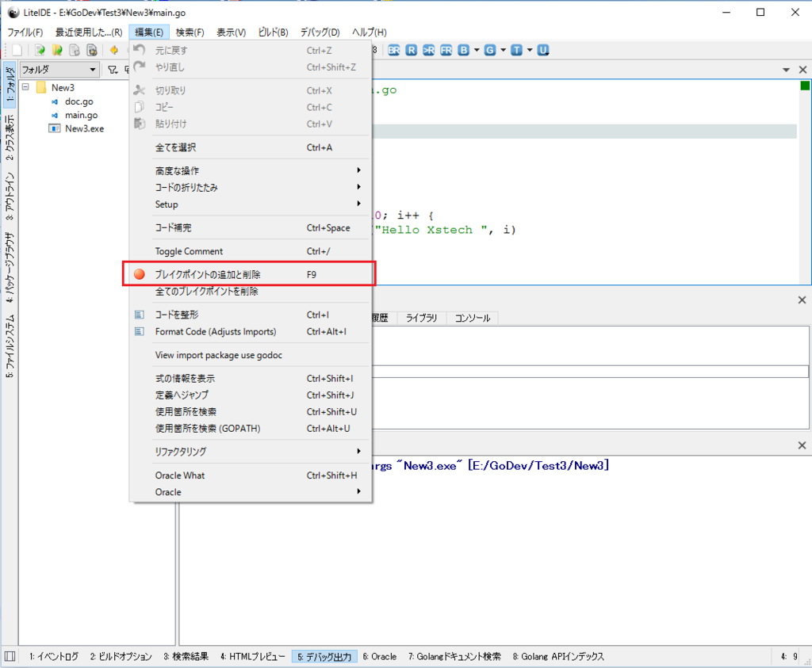Open the ヘルプ(H) menu
812x668 pixels.
pos(370,32)
